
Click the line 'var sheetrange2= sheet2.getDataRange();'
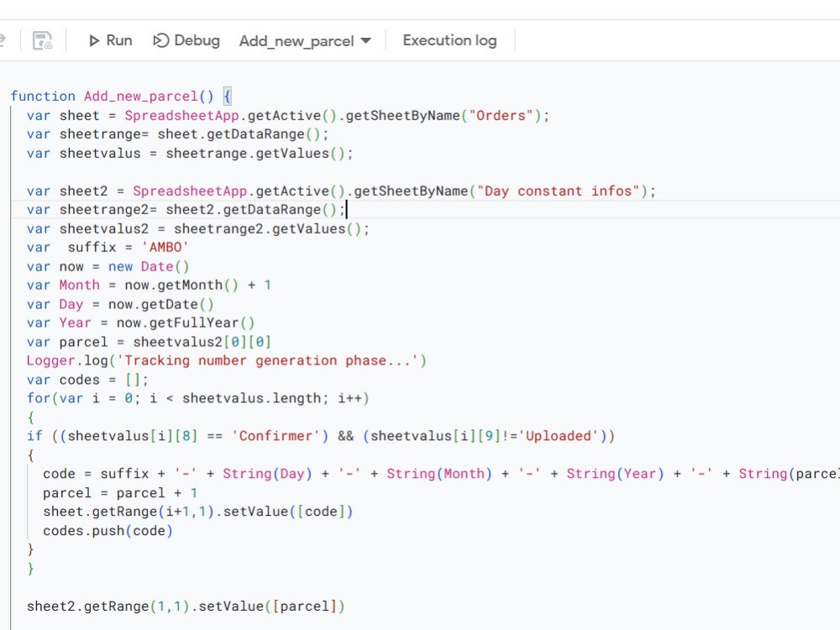point(186,210)
